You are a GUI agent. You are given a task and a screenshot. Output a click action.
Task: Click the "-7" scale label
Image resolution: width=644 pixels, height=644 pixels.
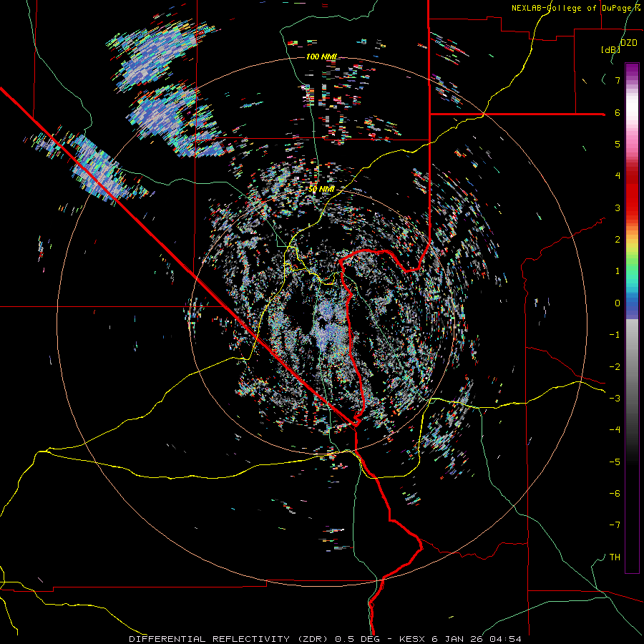pos(615,525)
